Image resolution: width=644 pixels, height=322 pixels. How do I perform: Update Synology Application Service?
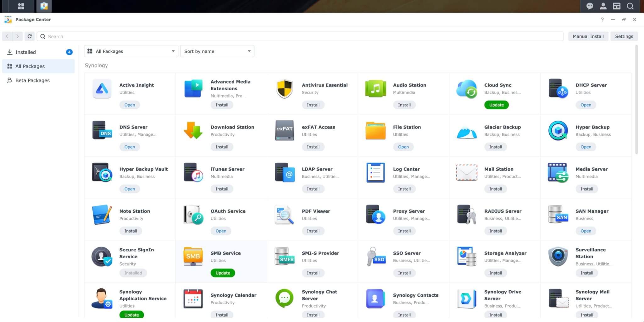pyautogui.click(x=131, y=314)
